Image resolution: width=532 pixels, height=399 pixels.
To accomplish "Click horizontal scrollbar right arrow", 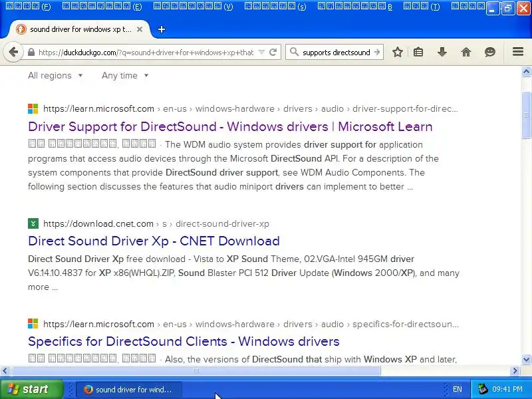I will [515, 370].
